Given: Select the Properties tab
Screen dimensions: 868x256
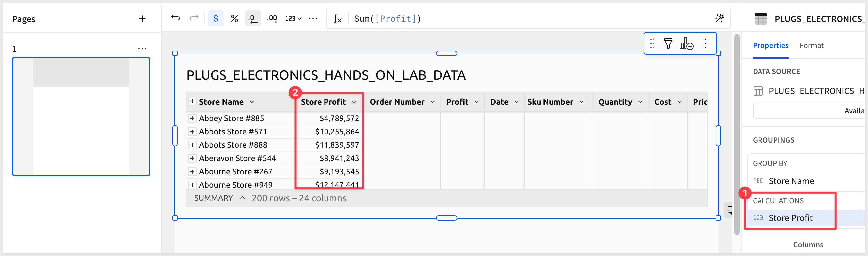Looking at the screenshot, I should click(770, 46).
